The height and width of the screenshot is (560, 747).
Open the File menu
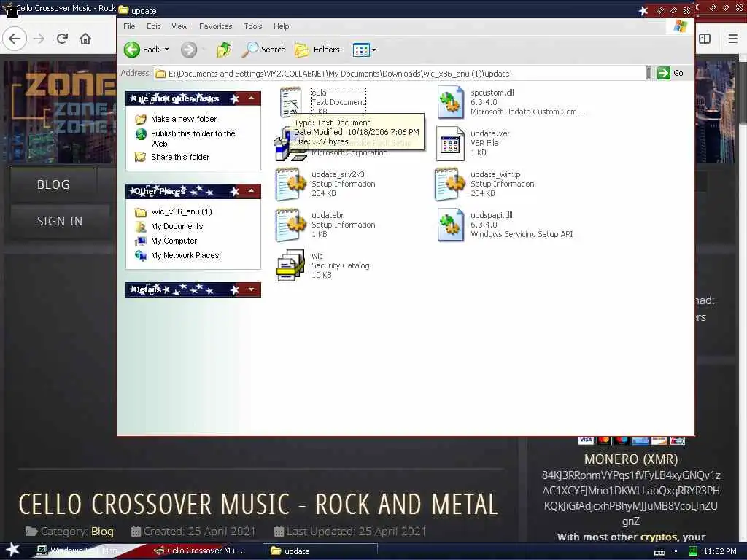tap(129, 26)
